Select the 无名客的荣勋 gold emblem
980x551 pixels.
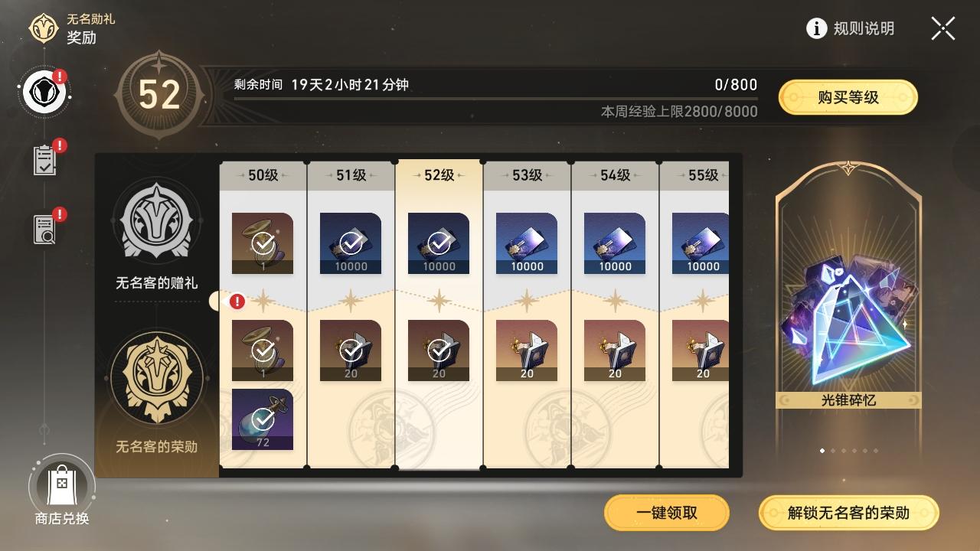[157, 377]
